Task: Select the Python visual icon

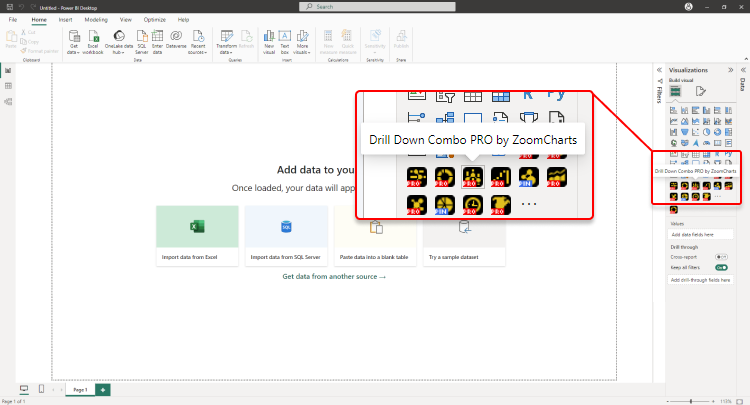Action: (728, 154)
